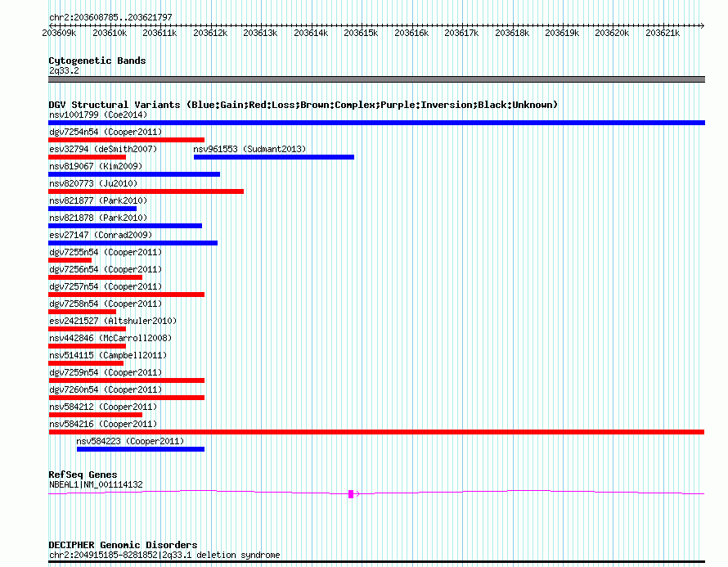728x567 pixels.
Task: Click the DECIPHER Genomic Disorders track title
Action: click(x=123, y=545)
